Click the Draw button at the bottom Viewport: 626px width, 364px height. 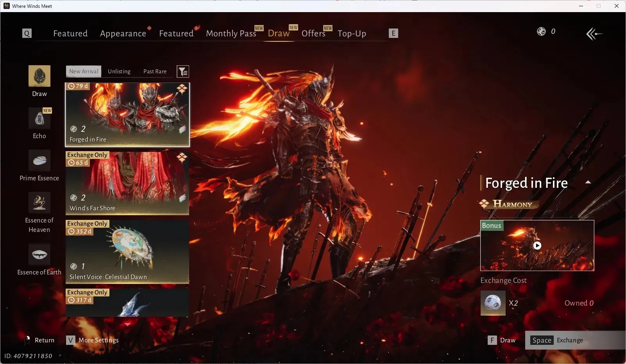502,340
